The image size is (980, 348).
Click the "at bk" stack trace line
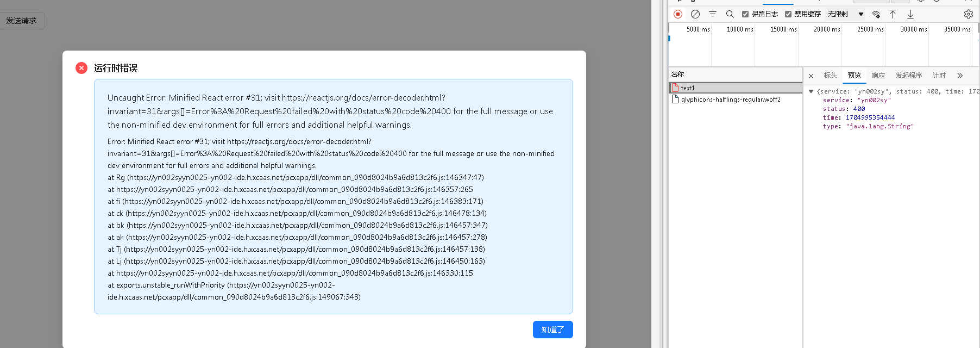coord(298,225)
